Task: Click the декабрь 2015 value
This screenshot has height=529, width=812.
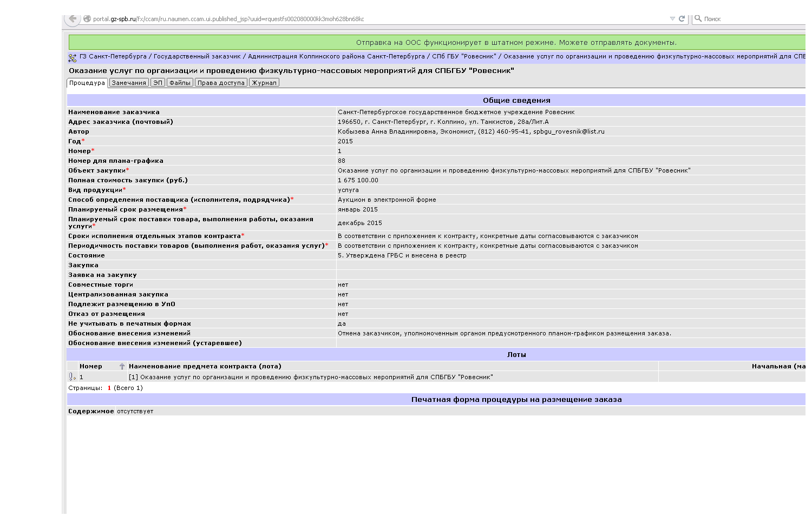Action: [360, 223]
